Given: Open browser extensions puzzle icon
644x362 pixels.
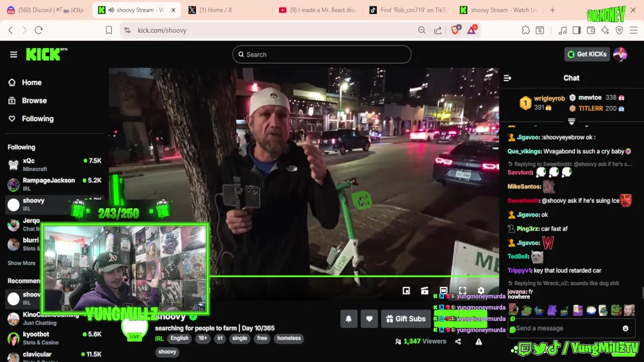Looking at the screenshot, I should pos(526,30).
